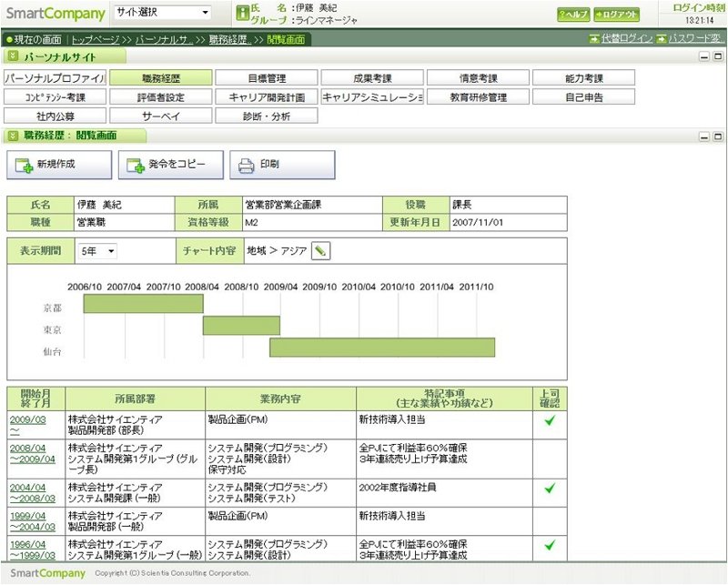Click the 上司確認 checkmark in 1996/04 row
Screen dimensions: 728x585
(550, 545)
